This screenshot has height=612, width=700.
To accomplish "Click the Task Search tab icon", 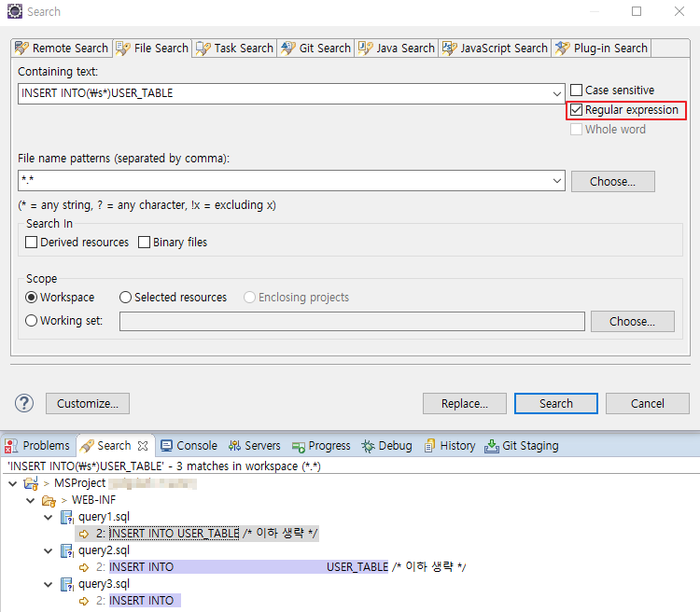I will coord(203,48).
